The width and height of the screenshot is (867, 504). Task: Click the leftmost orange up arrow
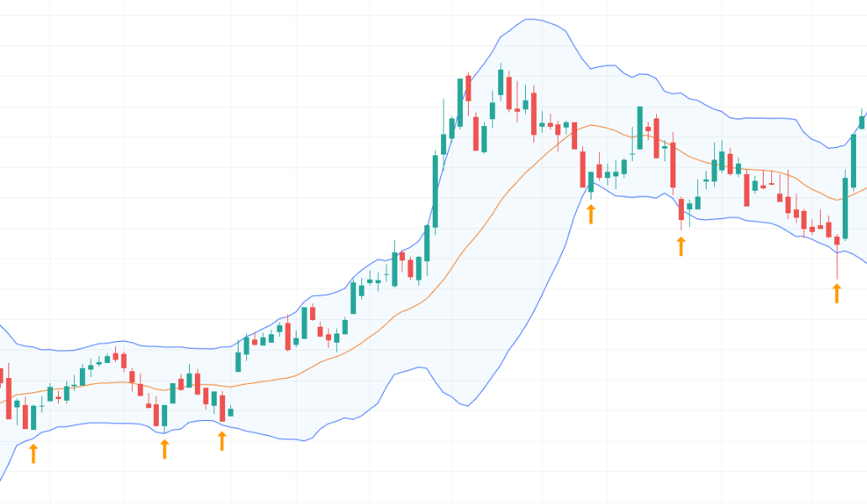tap(34, 454)
